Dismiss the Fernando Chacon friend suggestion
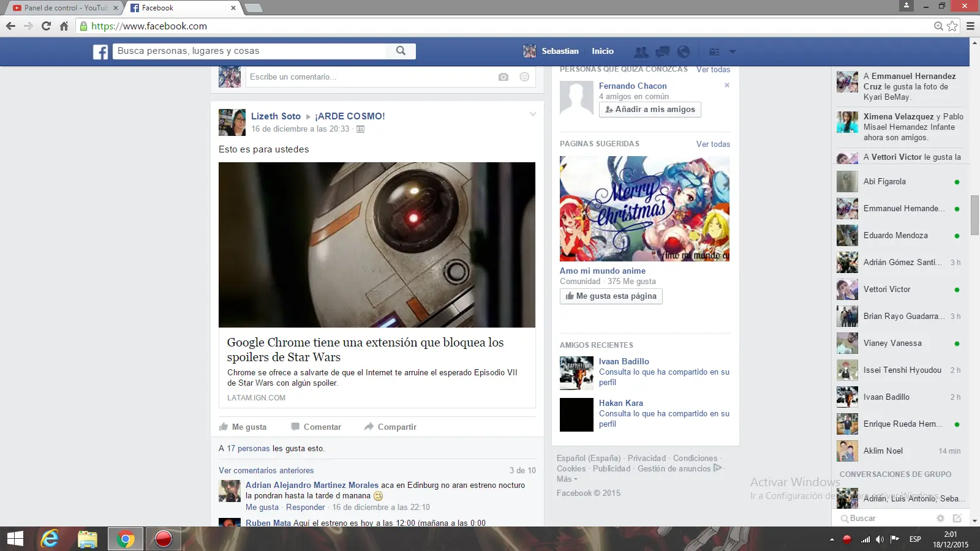The width and height of the screenshot is (980, 551). click(727, 86)
